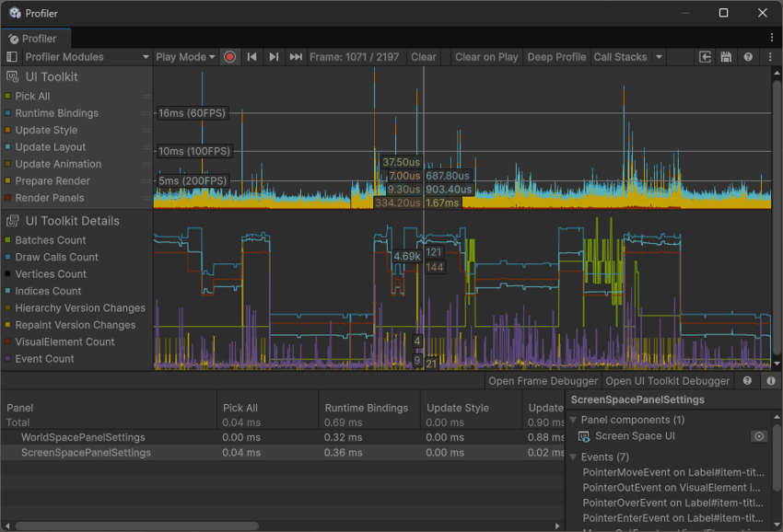783x532 pixels.
Task: Open the Call Stacks dropdown arrow
Action: click(x=660, y=57)
